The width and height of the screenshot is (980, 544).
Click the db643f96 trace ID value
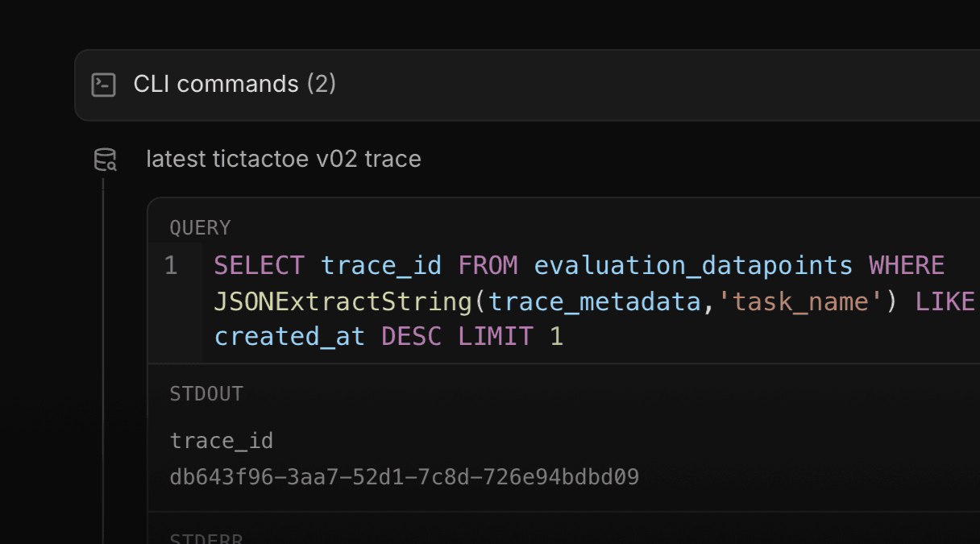click(x=405, y=477)
